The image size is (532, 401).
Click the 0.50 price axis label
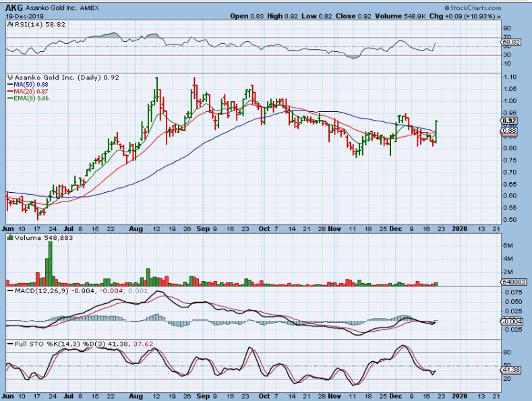pyautogui.click(x=510, y=220)
